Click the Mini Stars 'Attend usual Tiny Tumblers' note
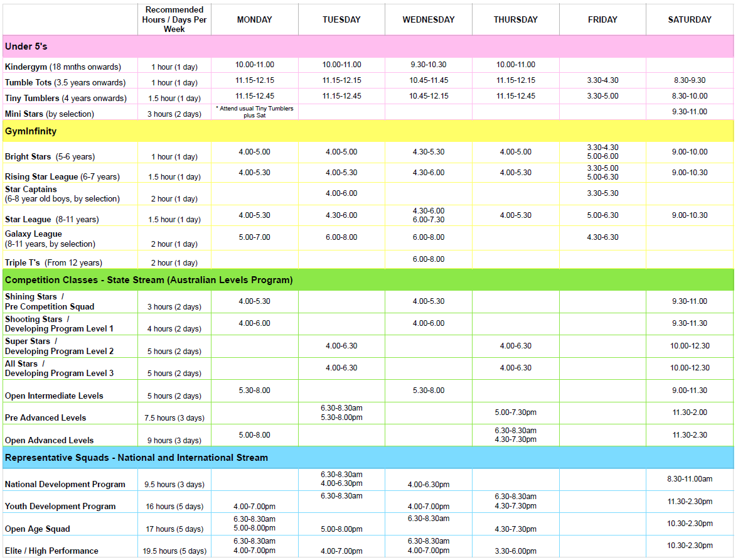This screenshot has width=738, height=560. pyautogui.click(x=254, y=112)
